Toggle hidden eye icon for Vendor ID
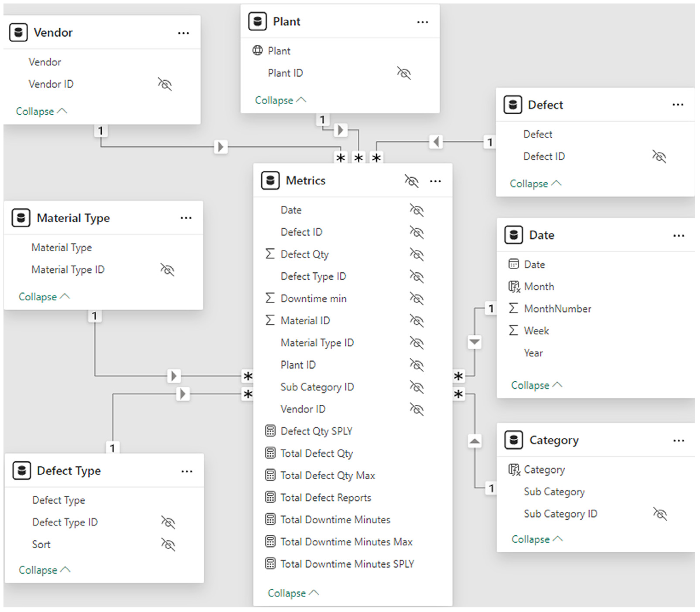The width and height of the screenshot is (700, 612). (165, 84)
